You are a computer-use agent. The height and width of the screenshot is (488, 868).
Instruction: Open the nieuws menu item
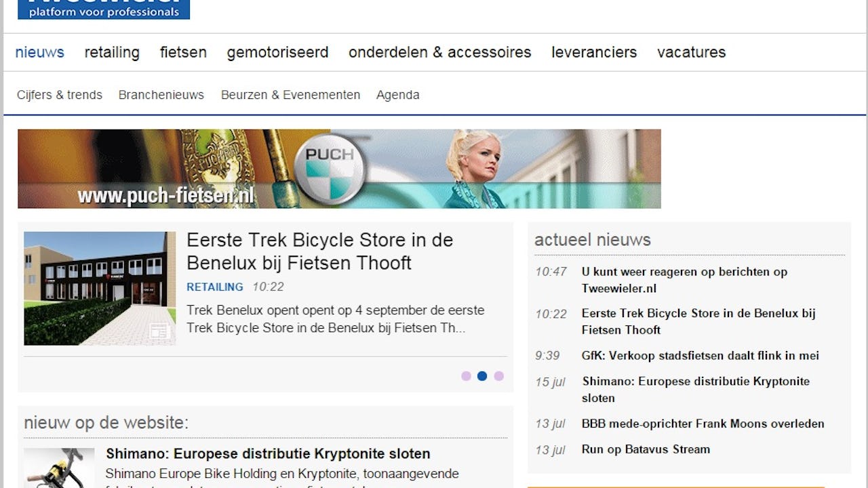point(40,52)
